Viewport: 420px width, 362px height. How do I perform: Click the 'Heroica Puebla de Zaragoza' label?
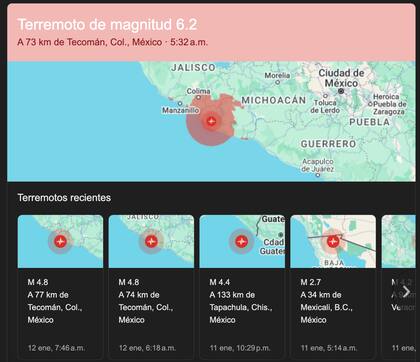pyautogui.click(x=389, y=104)
